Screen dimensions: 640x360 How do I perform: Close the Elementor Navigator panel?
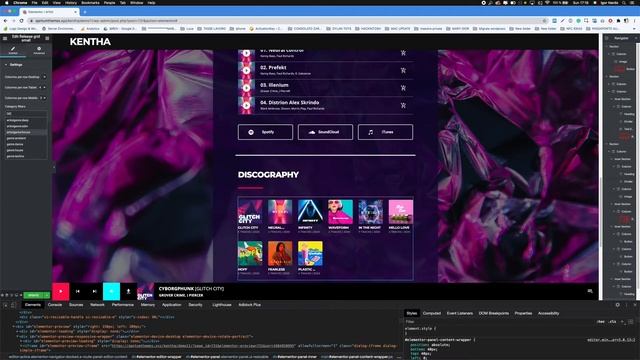pos(636,38)
